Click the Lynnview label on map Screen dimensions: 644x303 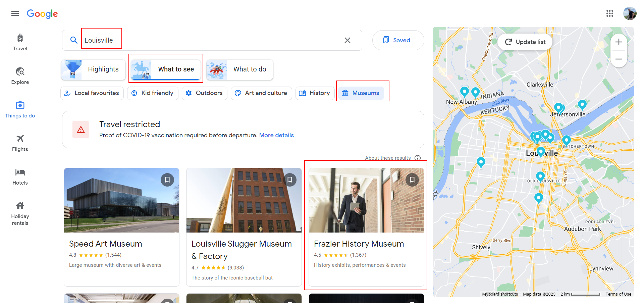pyautogui.click(x=601, y=268)
